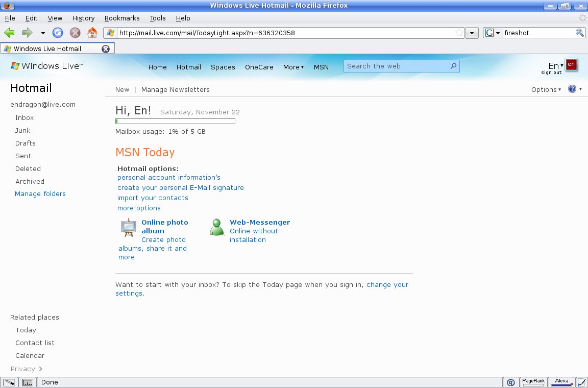The image size is (588, 388).
Task: Click the Firefox search field containing fireshot
Action: [x=538, y=33]
